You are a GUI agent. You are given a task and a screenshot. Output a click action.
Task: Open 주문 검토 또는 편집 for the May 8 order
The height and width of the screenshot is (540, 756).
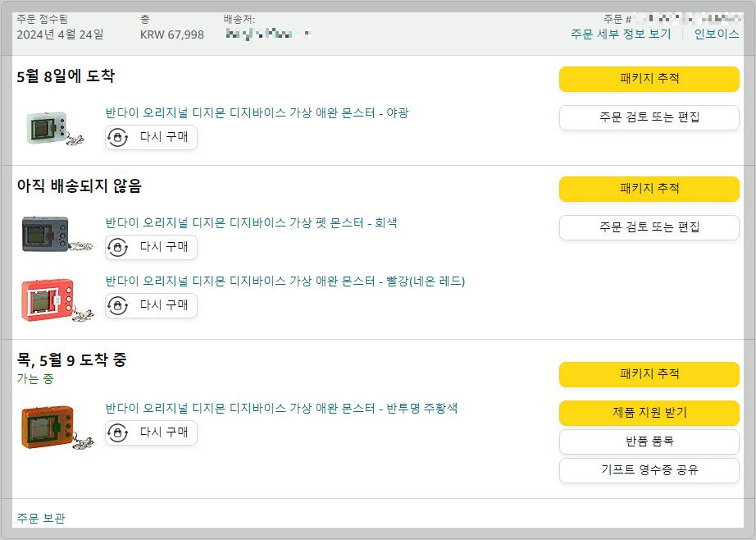[x=649, y=117]
